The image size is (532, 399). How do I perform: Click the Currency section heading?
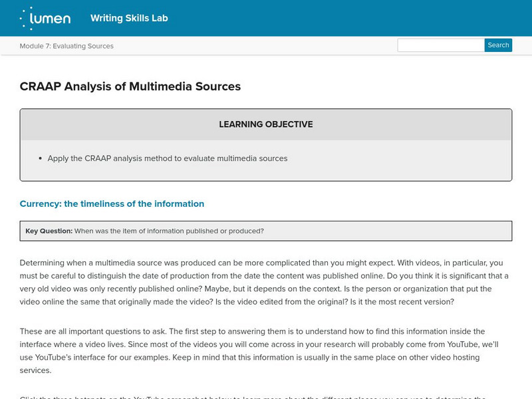pyautogui.click(x=112, y=203)
